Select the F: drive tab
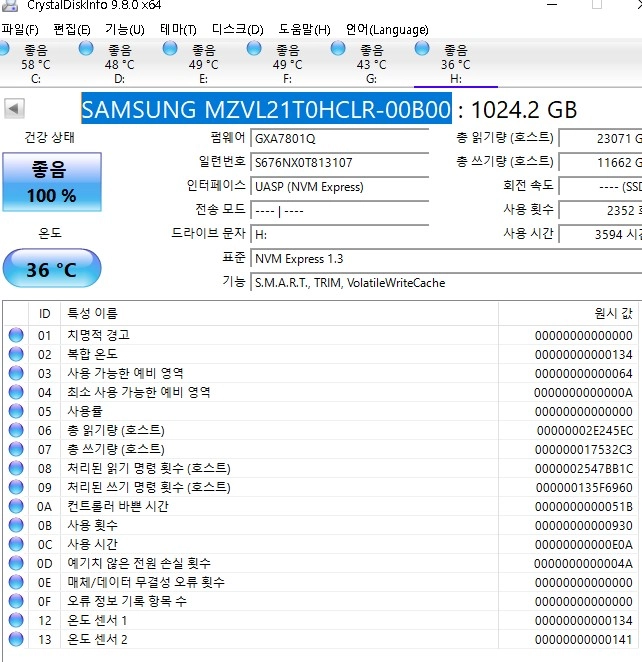 (287, 64)
